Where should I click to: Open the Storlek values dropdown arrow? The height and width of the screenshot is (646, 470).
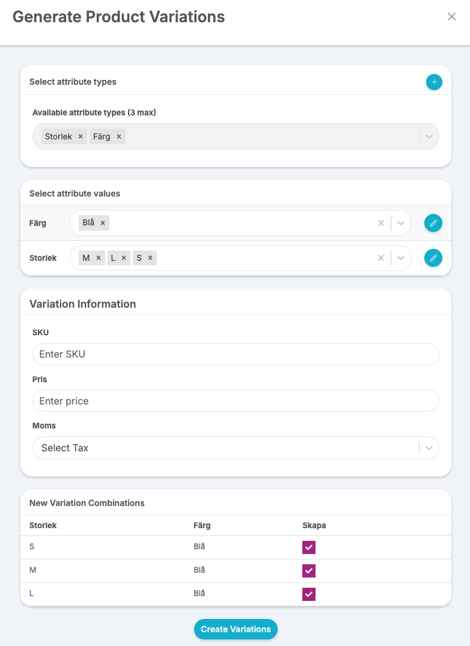[x=400, y=258]
